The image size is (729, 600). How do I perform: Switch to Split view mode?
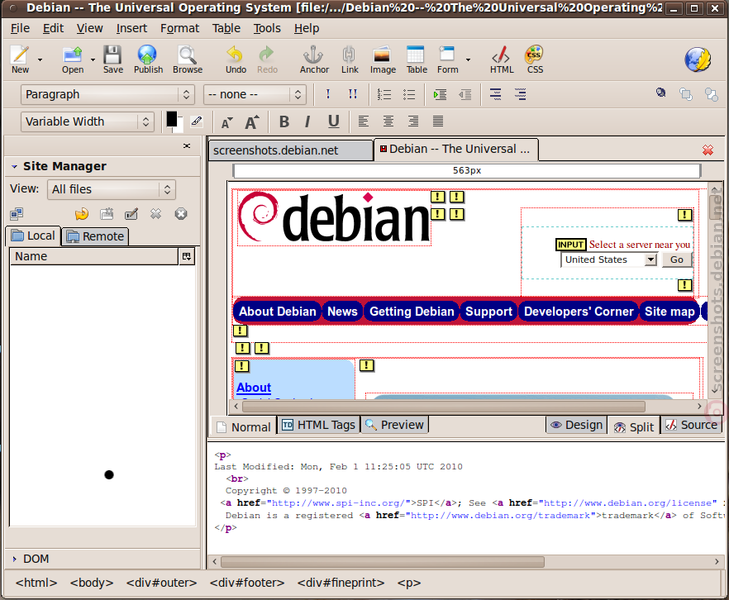[634, 427]
